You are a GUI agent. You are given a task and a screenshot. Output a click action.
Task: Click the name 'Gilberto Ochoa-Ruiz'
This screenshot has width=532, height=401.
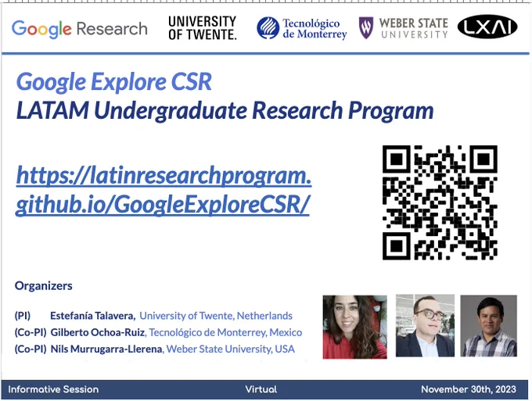(98, 332)
